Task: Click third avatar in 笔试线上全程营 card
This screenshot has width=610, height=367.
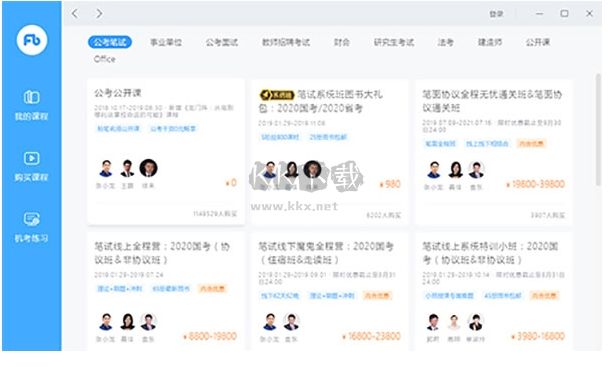Action: coord(148,321)
